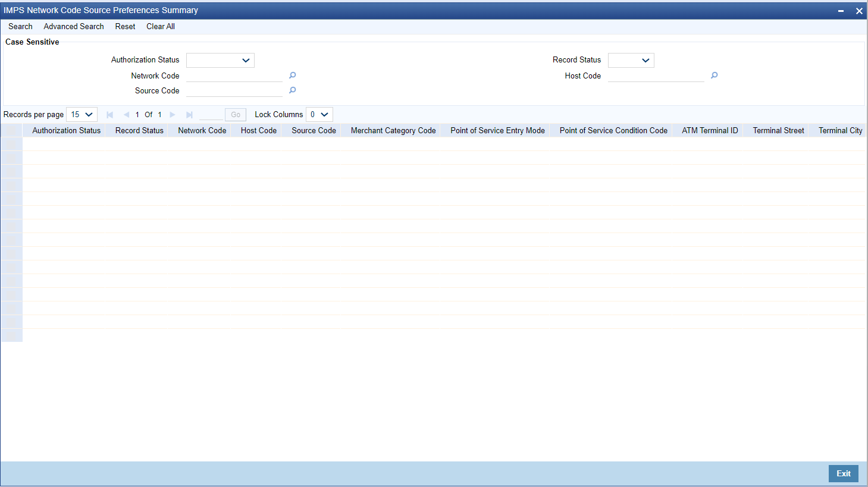Close the IMPS Summary window
This screenshot has width=868, height=487.
(859, 11)
